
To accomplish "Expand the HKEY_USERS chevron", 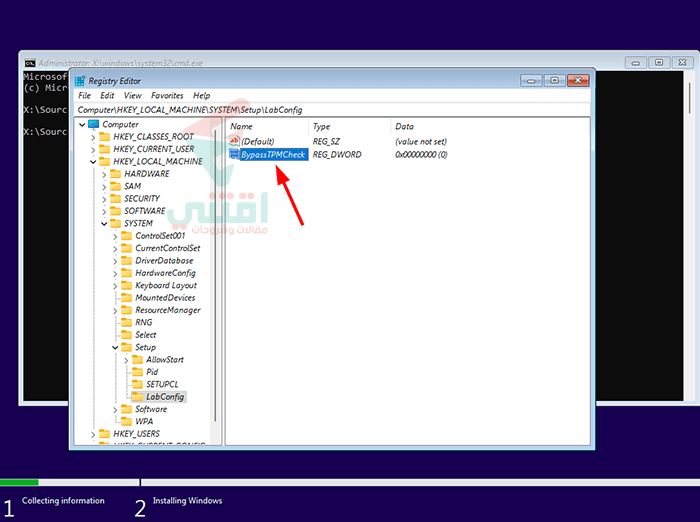I will click(x=93, y=434).
